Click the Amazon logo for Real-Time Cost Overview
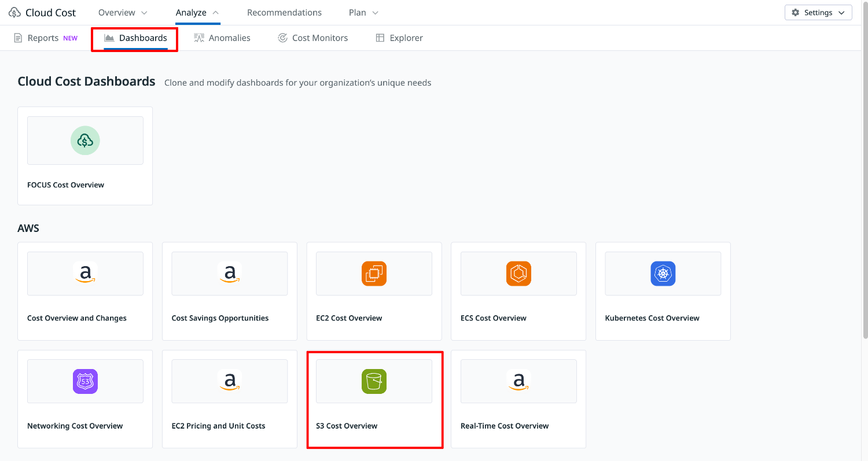 pos(518,381)
